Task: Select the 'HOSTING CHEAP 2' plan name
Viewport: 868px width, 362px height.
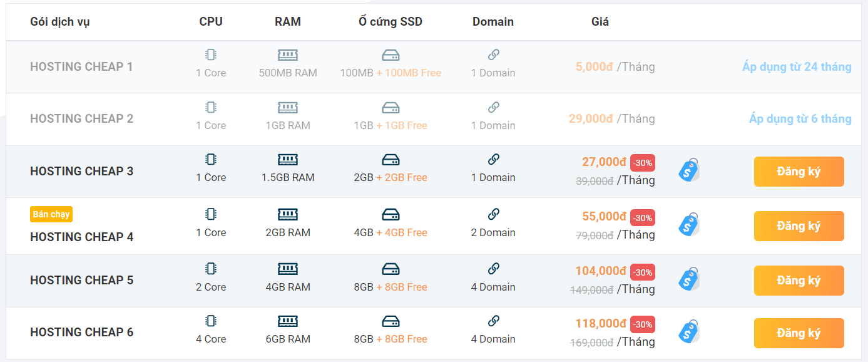Action: (81, 118)
